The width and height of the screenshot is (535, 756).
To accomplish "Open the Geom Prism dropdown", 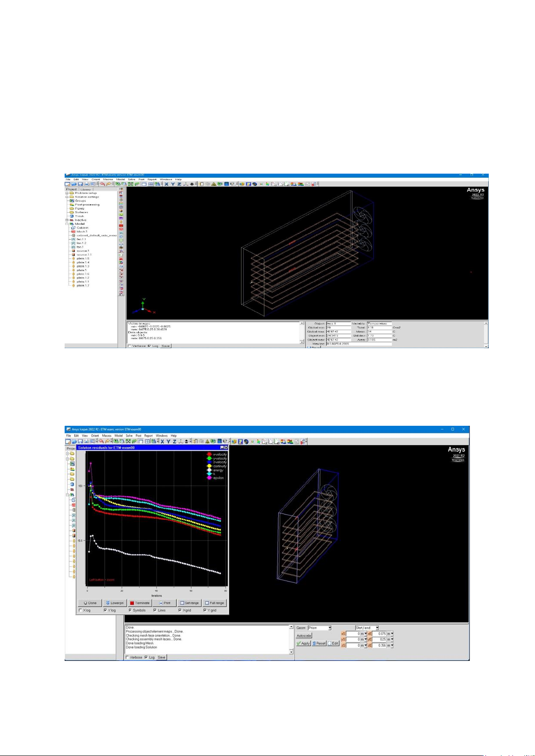I will click(329, 628).
